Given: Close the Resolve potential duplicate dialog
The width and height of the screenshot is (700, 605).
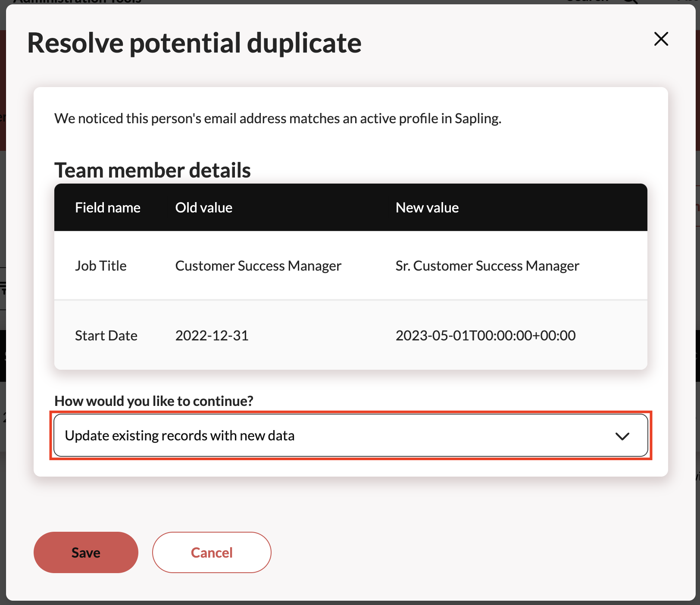Looking at the screenshot, I should pyautogui.click(x=661, y=39).
